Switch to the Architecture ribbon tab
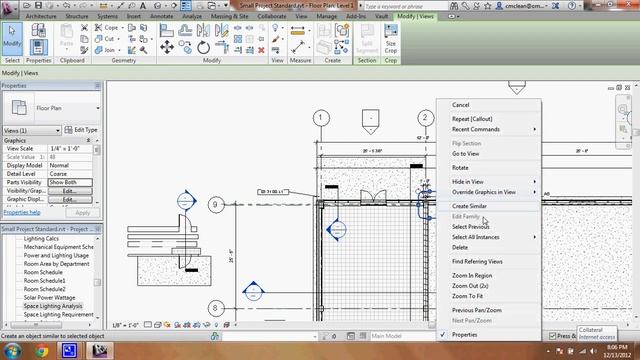 pyautogui.click(x=41, y=16)
